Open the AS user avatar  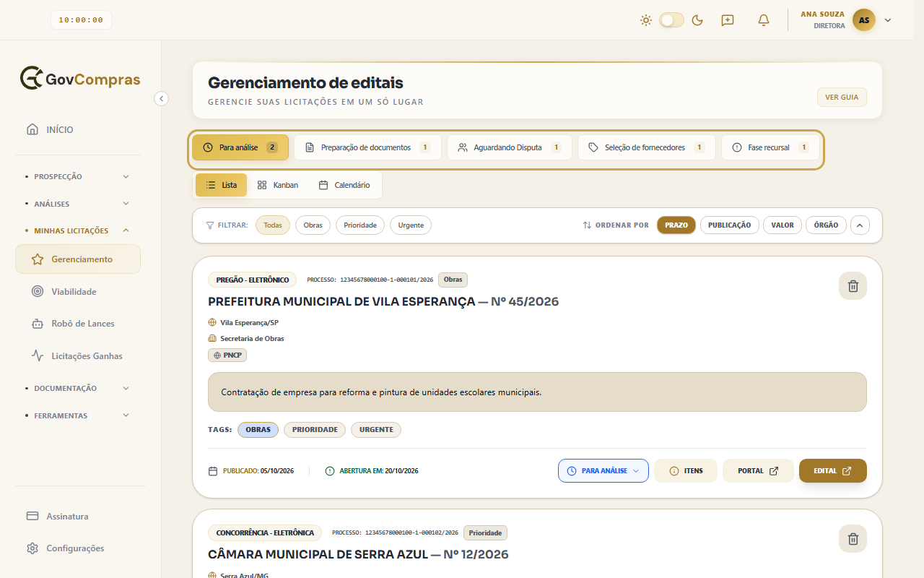click(864, 20)
